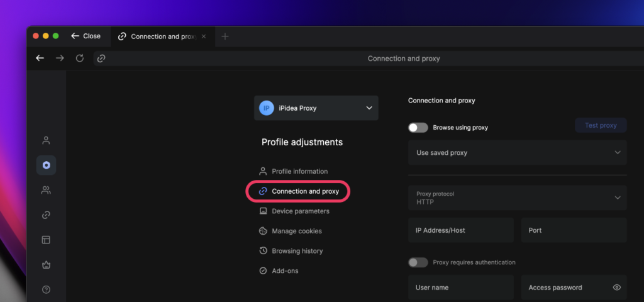Screen dimensions: 644x302
Task: Expand the Proxy protocol HTTP dropdown
Action: point(517,198)
